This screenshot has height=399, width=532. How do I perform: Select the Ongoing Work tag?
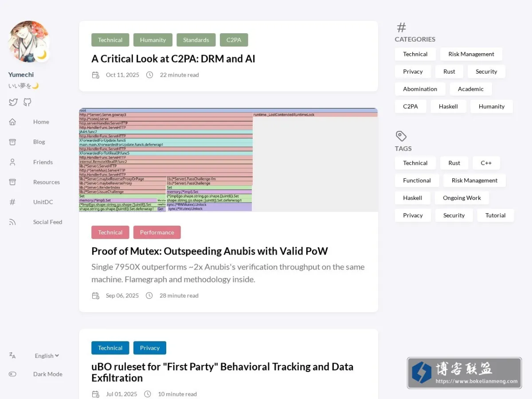(462, 198)
